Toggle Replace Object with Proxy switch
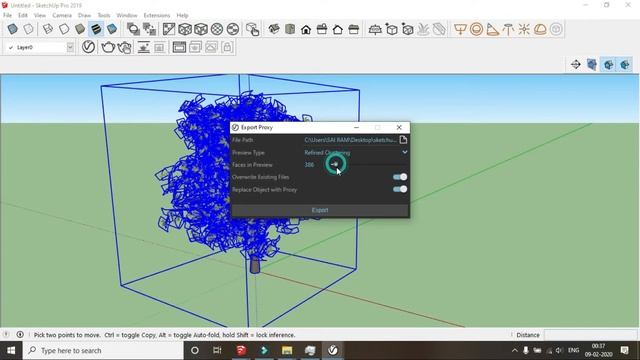This screenshot has height=360, width=640. 400,189
